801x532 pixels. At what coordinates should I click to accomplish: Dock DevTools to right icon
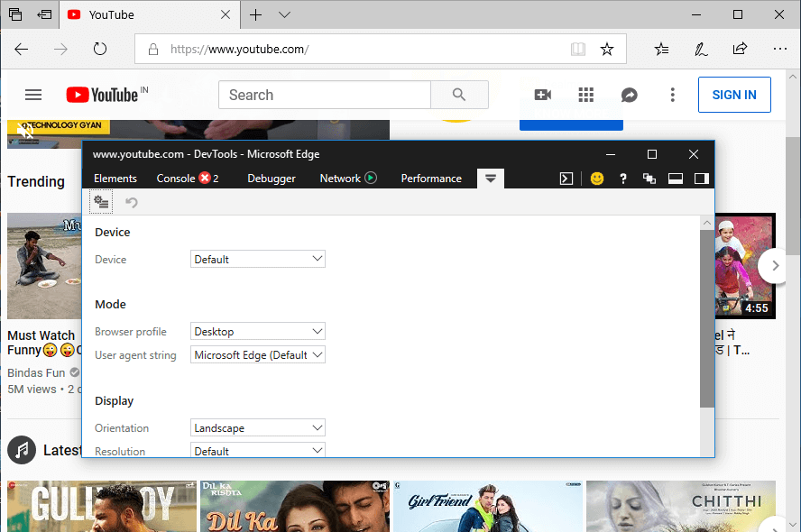tap(702, 179)
